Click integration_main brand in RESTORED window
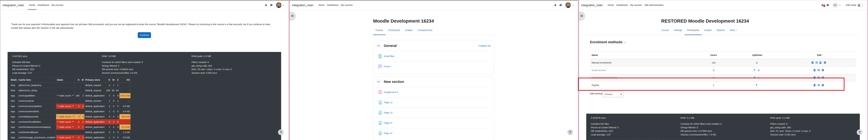 click(592, 5)
